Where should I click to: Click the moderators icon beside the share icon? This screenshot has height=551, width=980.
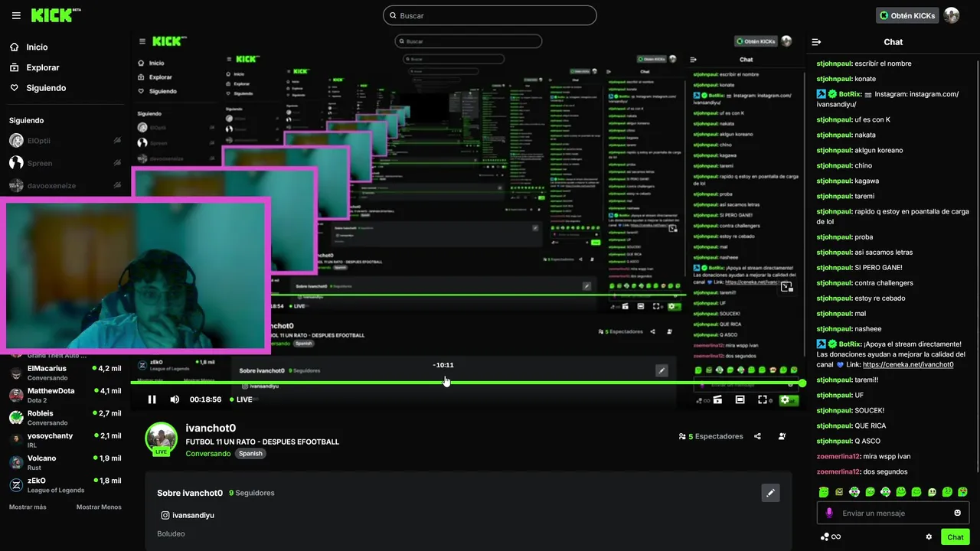coord(782,436)
